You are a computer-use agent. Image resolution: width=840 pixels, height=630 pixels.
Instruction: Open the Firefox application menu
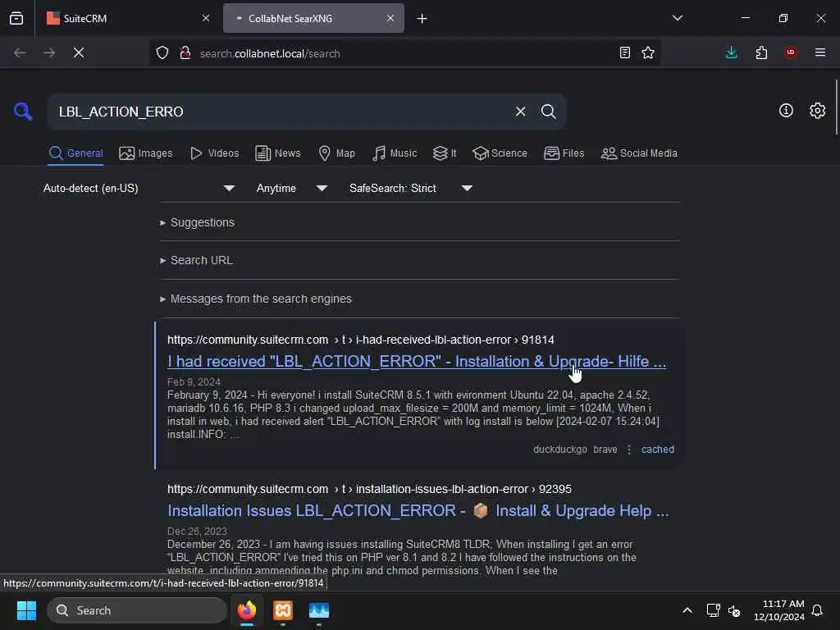[x=819, y=52]
